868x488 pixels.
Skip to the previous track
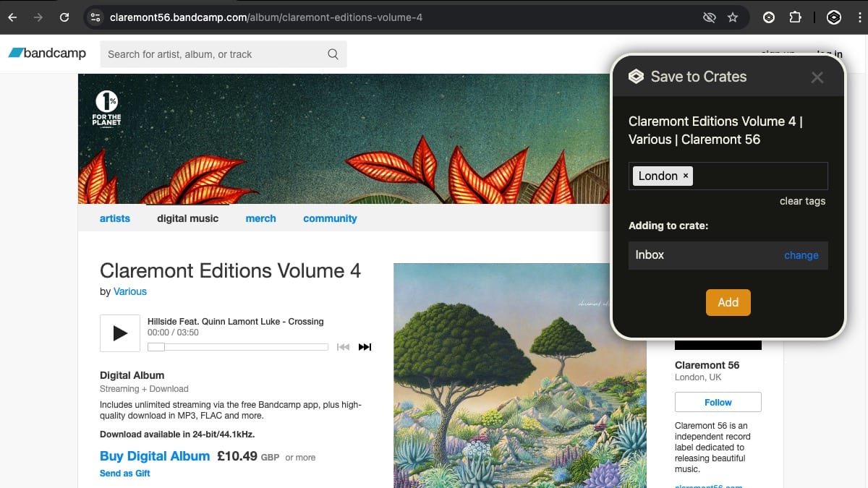(343, 347)
